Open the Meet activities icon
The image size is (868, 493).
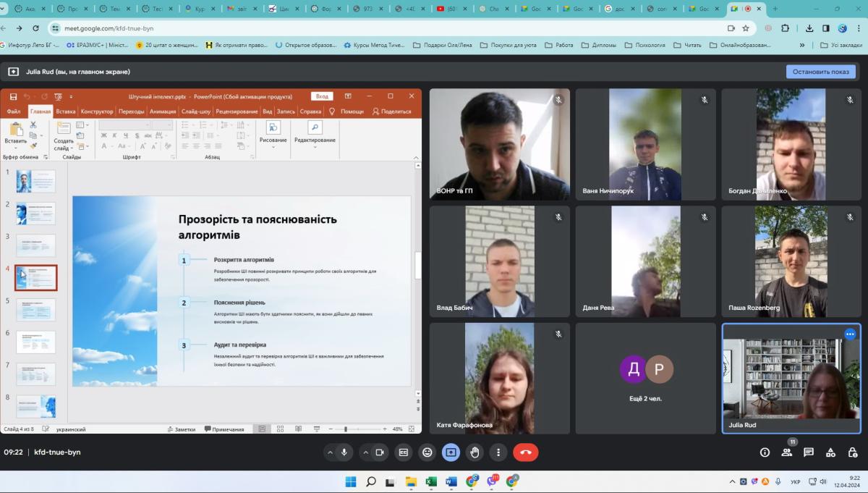click(x=831, y=452)
